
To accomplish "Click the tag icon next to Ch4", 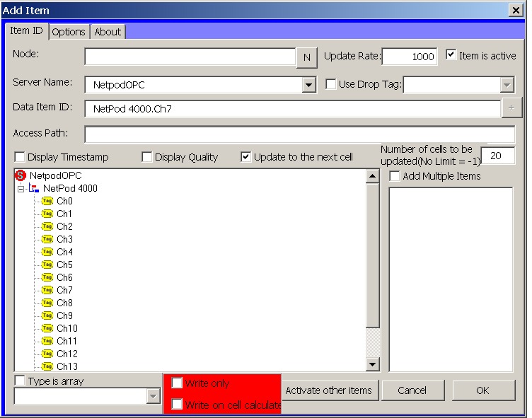I will 47,252.
